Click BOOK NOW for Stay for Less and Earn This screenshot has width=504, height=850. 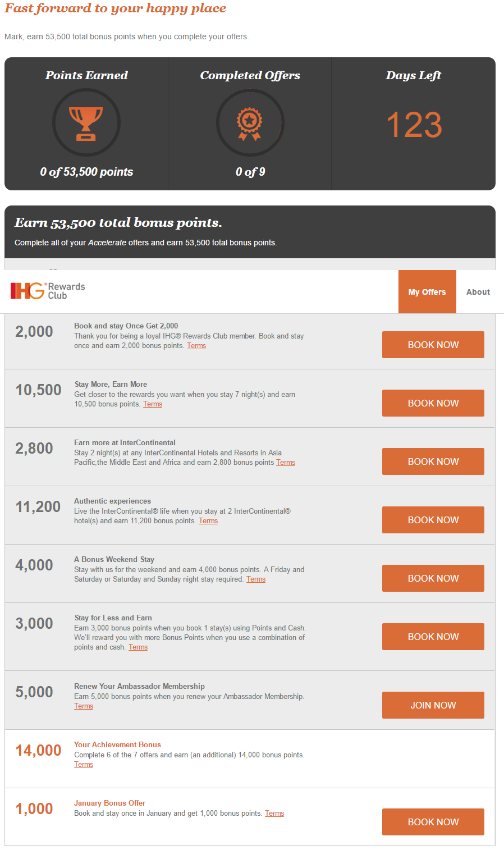[433, 637]
